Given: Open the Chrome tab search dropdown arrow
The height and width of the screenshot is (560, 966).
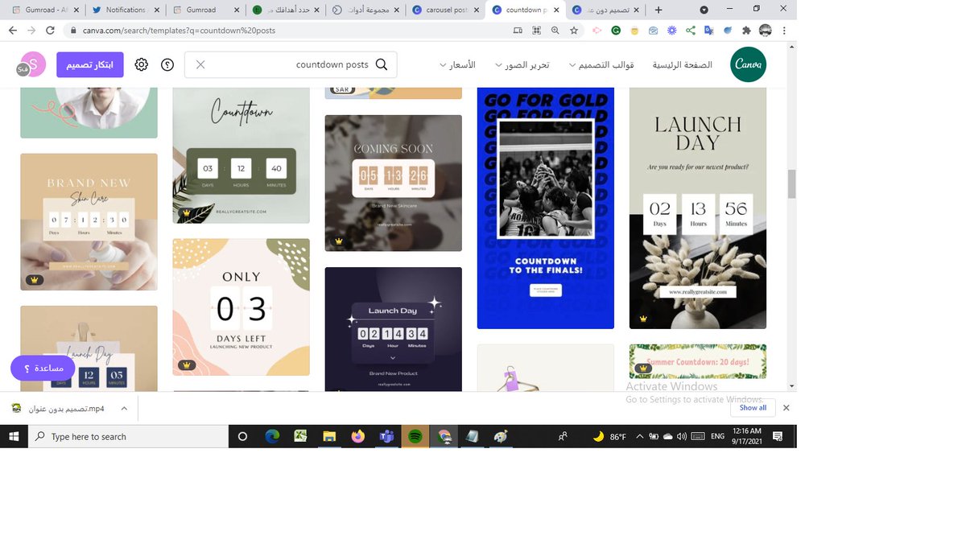Looking at the screenshot, I should tap(704, 10).
